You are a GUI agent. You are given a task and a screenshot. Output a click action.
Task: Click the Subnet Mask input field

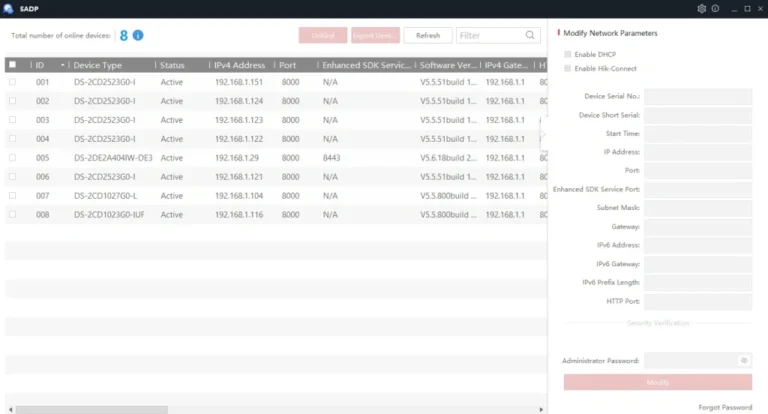[x=697, y=208]
